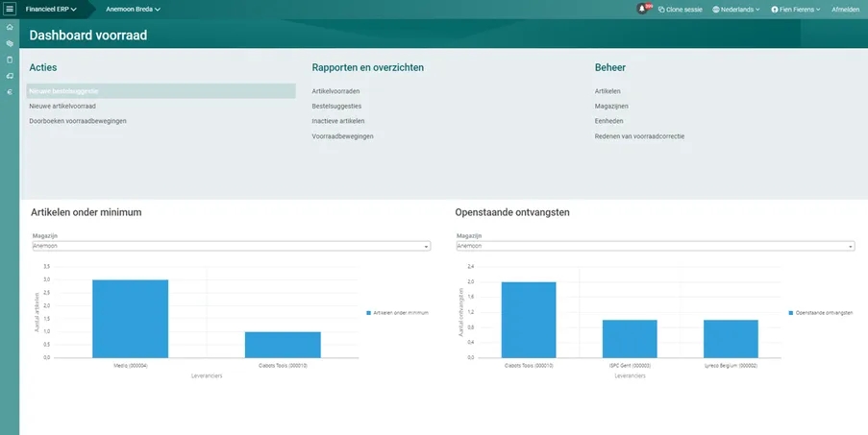868x435 pixels.
Task: Click the home icon in sidebar
Action: click(x=10, y=27)
